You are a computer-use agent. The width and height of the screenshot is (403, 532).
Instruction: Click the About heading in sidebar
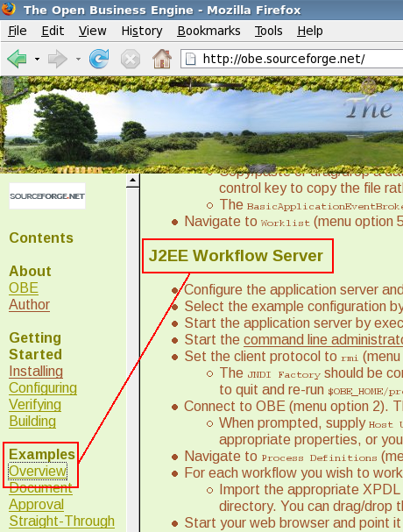(30, 271)
